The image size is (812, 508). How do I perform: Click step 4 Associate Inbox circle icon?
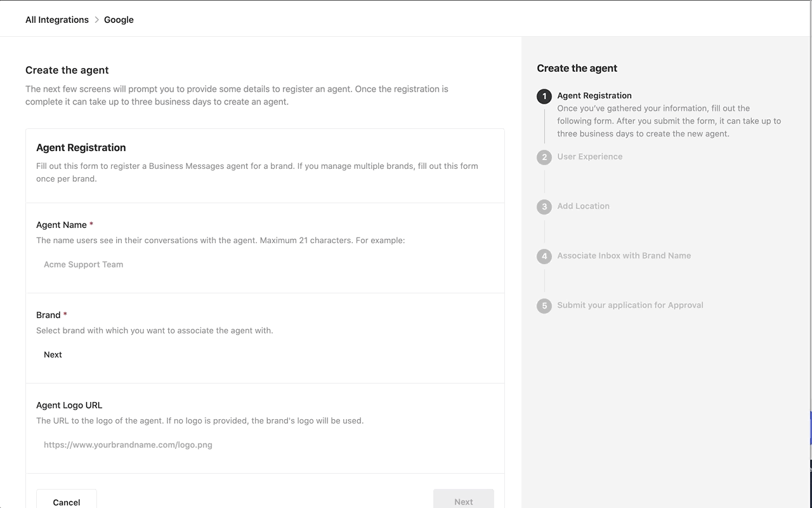pos(544,257)
